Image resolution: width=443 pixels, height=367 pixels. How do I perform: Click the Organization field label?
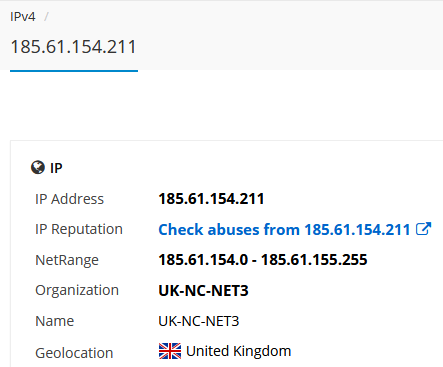[x=77, y=290]
